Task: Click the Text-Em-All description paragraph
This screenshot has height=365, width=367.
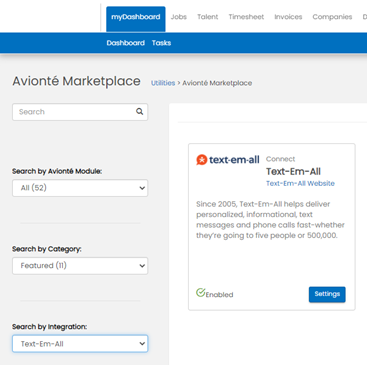Action: (x=270, y=220)
